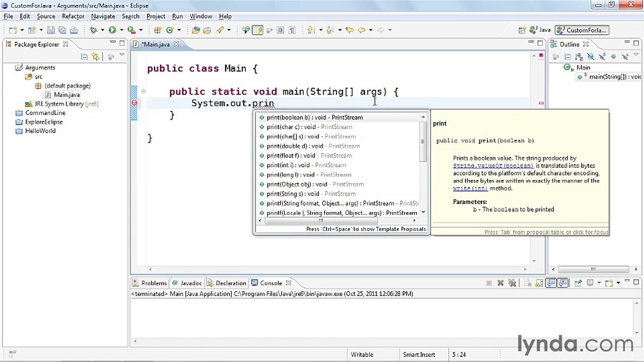Click the New file wizard icon
The width and height of the screenshot is (644, 362).
[x=13, y=30]
